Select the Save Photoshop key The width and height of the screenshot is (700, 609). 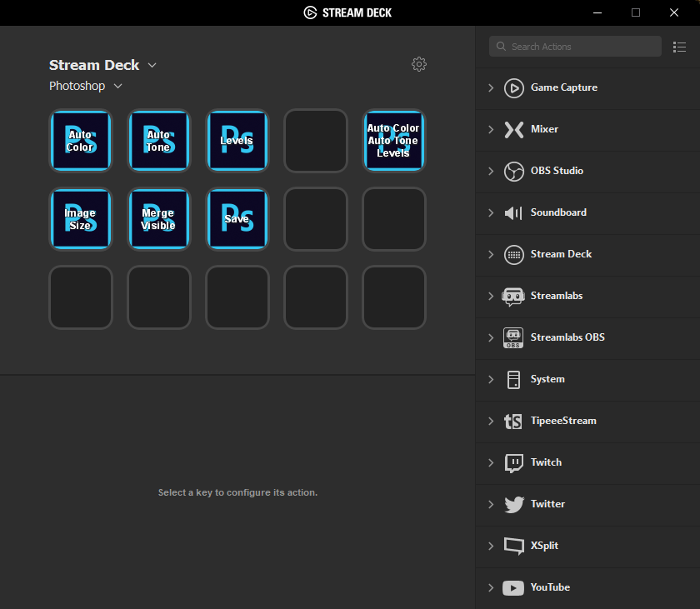(237, 219)
